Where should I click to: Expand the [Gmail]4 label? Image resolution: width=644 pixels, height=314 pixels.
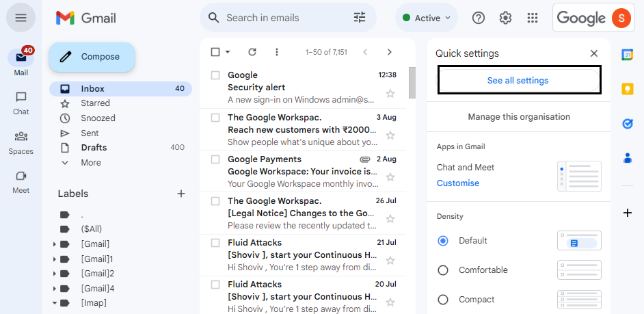55,289
